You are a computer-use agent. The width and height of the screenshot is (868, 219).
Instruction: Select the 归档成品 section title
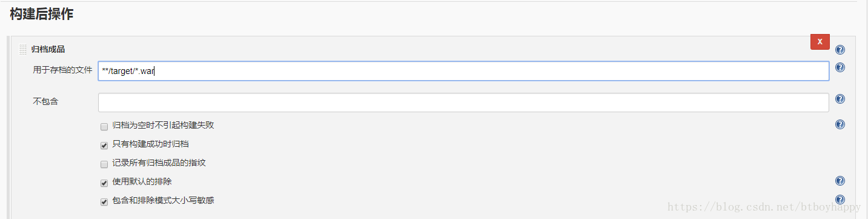click(48, 49)
